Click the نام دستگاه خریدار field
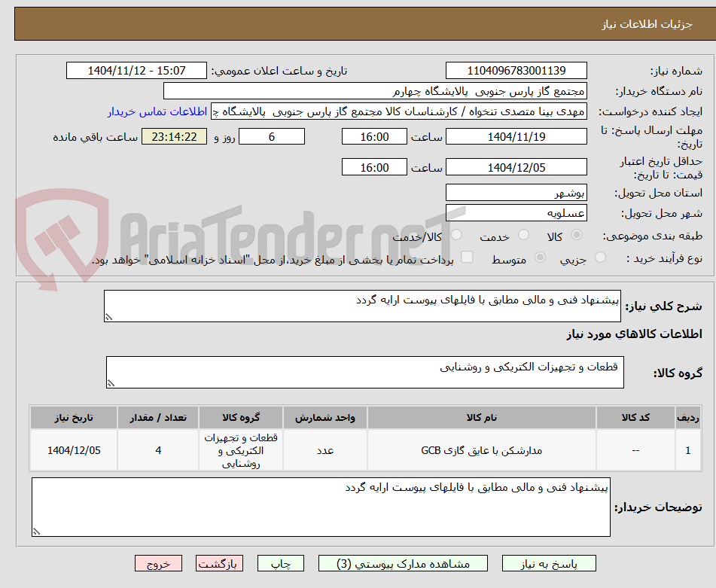 375,91
